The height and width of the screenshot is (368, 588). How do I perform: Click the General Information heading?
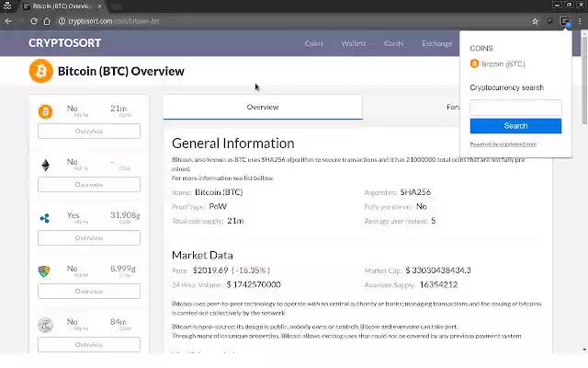tap(232, 144)
